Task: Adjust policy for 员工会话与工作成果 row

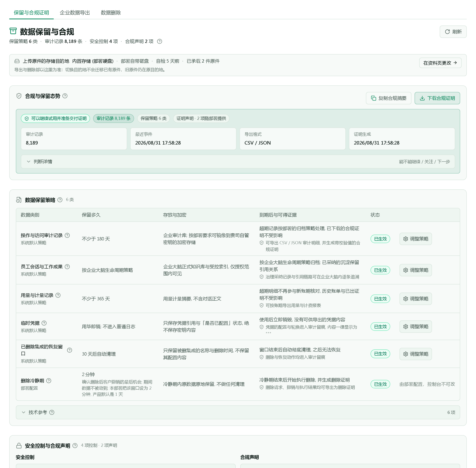Action: pyautogui.click(x=416, y=270)
